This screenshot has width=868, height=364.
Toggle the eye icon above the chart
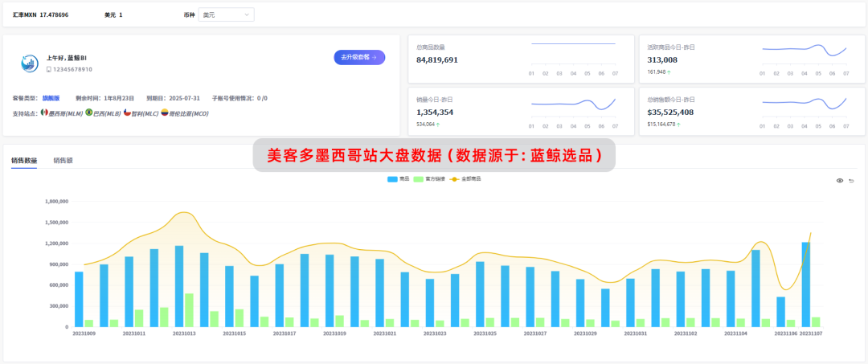(x=840, y=180)
